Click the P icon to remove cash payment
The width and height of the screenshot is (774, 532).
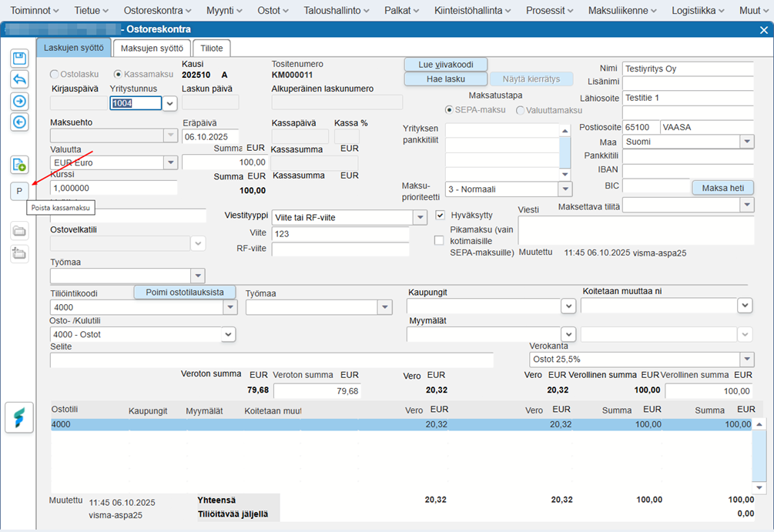(19, 190)
